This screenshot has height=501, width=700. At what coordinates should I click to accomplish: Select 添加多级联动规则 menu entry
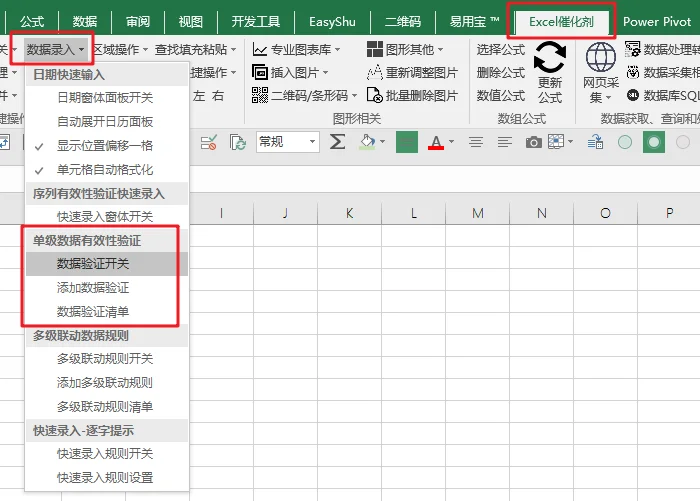pos(107,383)
